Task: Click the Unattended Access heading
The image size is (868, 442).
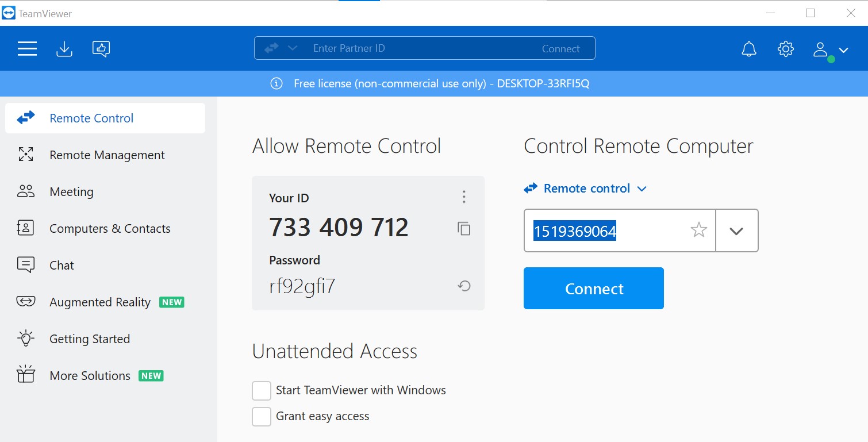Action: 335,351
